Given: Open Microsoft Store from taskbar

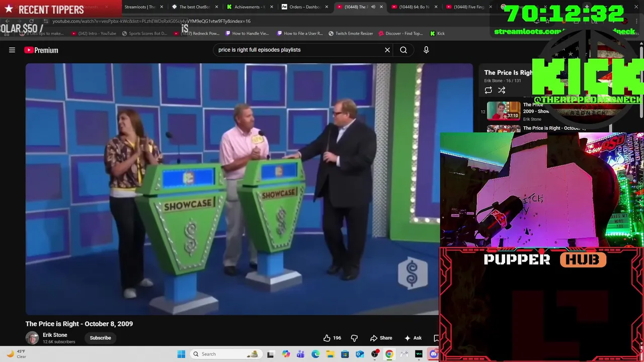Looking at the screenshot, I should click(x=345, y=354).
